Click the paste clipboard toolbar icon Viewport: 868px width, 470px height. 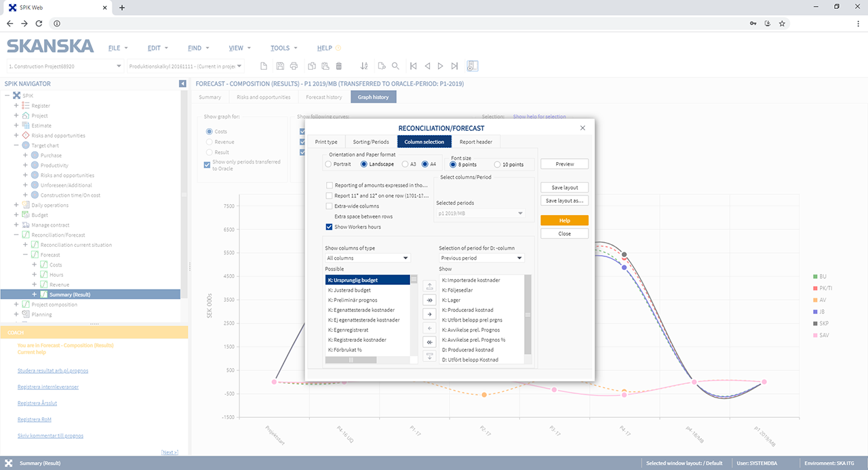[325, 66]
